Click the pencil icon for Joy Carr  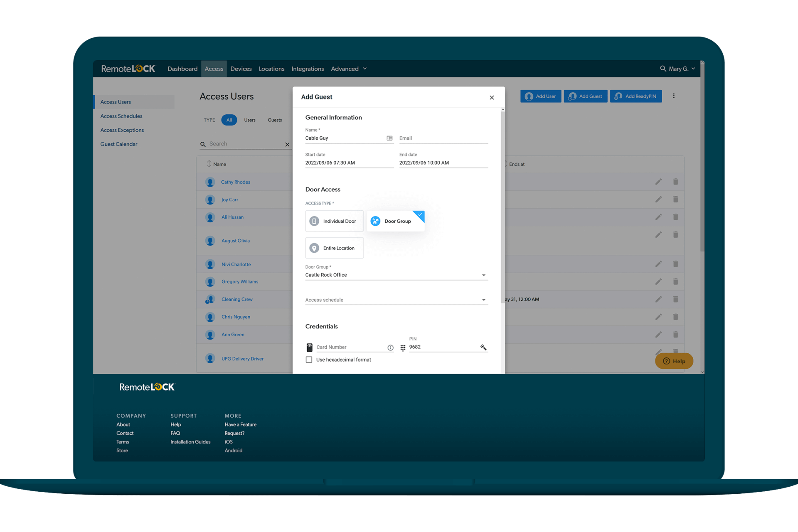[658, 199]
